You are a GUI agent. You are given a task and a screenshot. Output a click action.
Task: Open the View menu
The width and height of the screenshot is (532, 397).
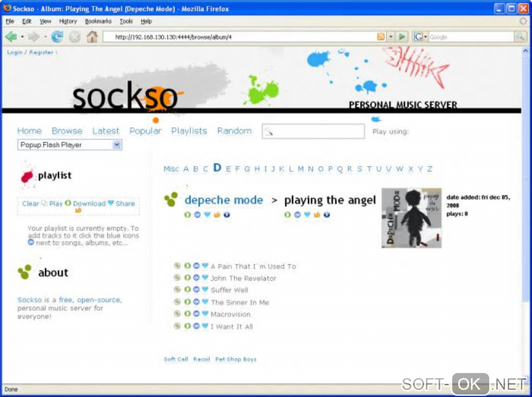pyautogui.click(x=45, y=21)
